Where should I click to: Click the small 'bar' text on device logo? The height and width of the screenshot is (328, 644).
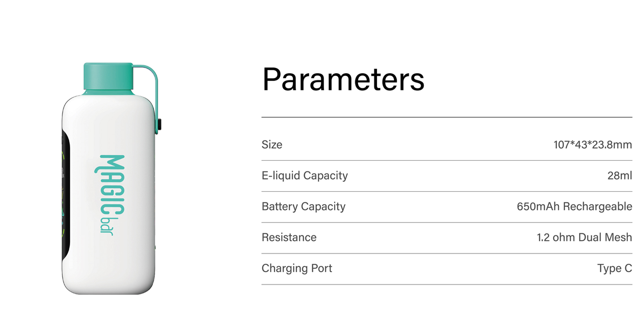tap(106, 225)
